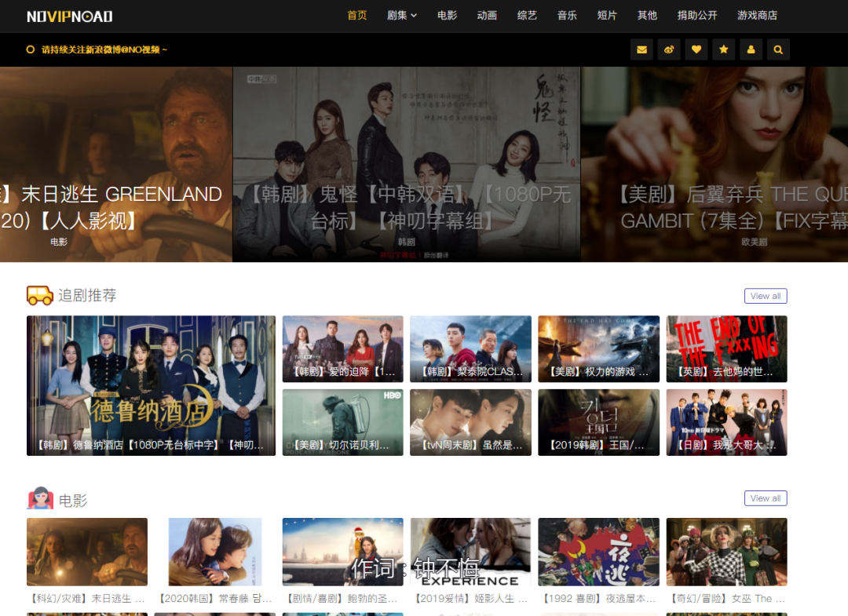Viewport: 848px width, 616px height.
Task: Click the NOVIPNOAD site logo
Action: point(70,16)
